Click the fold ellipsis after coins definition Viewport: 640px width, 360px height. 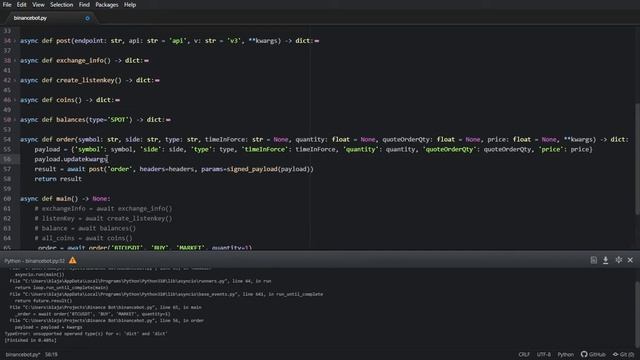[x=118, y=100]
